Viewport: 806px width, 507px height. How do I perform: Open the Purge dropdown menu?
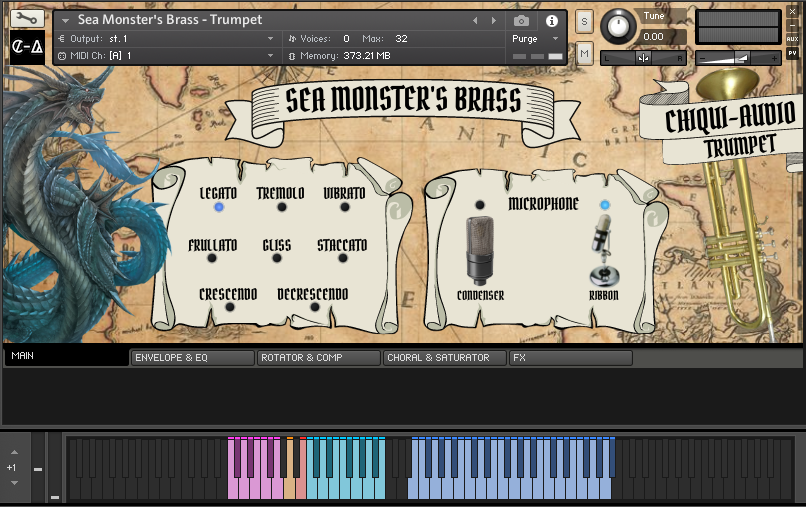538,39
